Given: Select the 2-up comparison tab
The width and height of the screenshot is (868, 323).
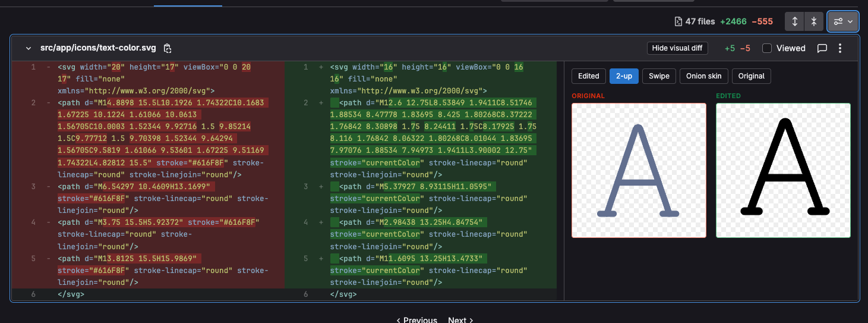Looking at the screenshot, I should (x=624, y=76).
